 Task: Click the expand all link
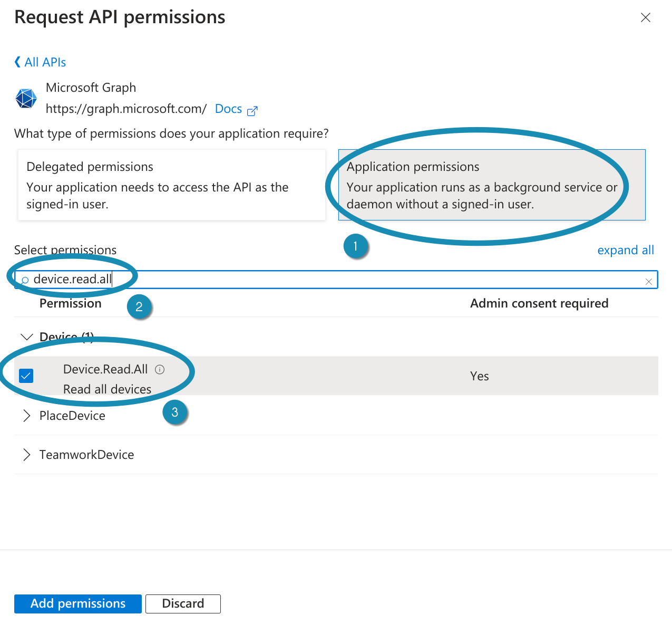point(625,250)
